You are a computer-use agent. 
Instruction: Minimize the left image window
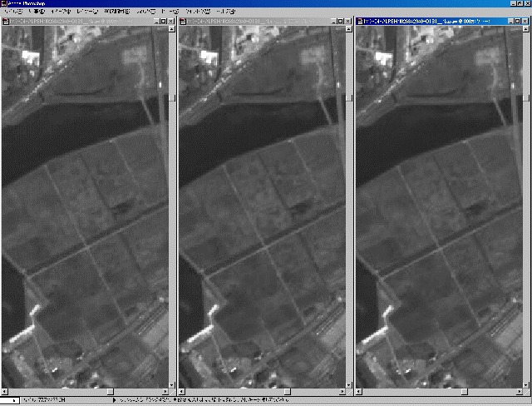tap(157, 22)
